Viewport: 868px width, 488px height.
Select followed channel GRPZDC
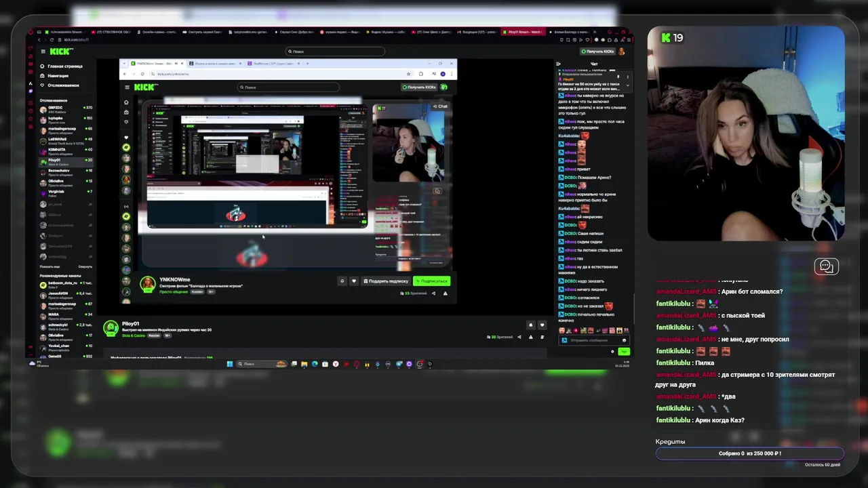66,108
